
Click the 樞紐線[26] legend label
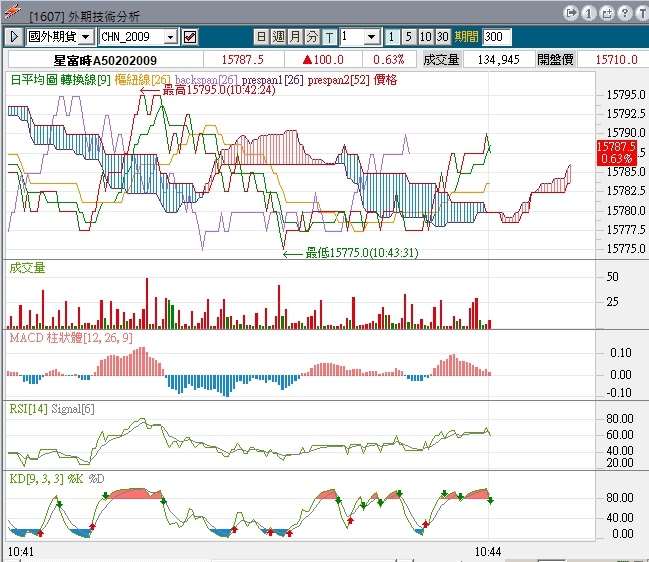tap(142, 80)
